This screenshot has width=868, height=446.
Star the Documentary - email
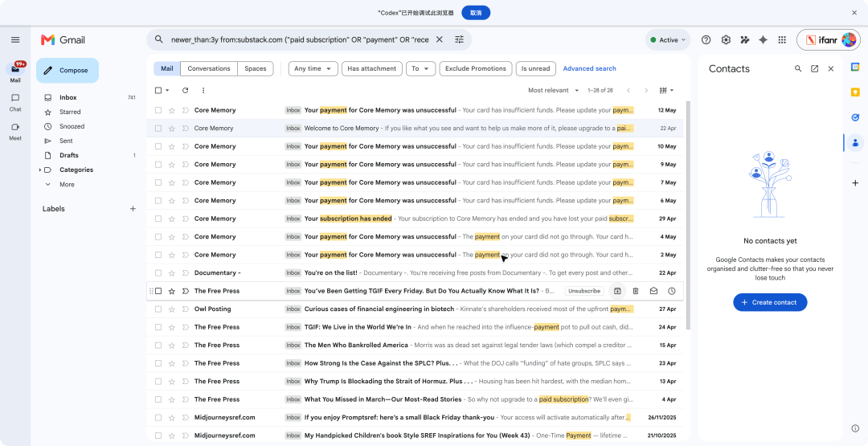[172, 272]
